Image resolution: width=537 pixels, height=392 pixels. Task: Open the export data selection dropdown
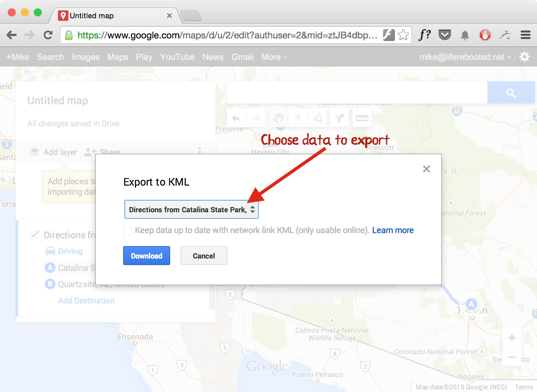tap(191, 209)
